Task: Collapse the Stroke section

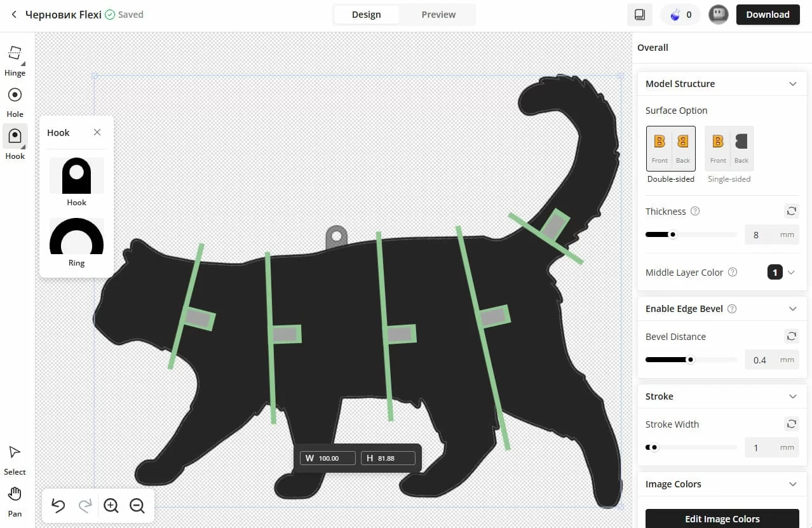Action: 793,396
